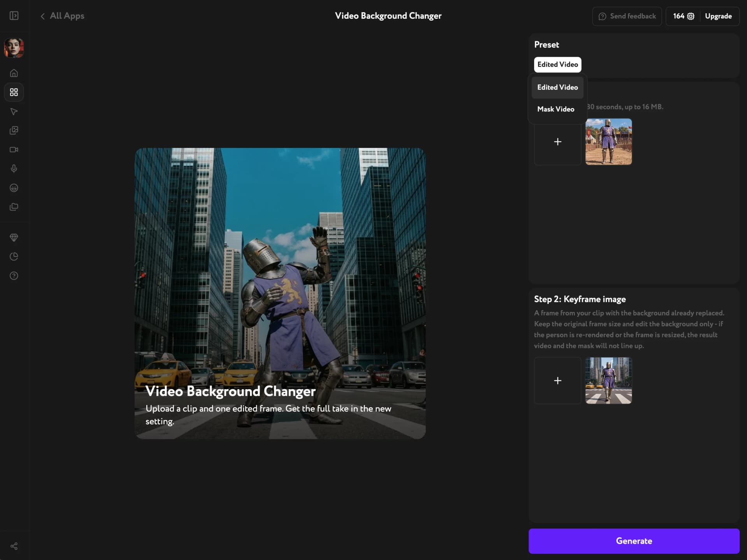The height and width of the screenshot is (560, 747).
Task: Open the smiley face icon in sidebar
Action: click(14, 188)
